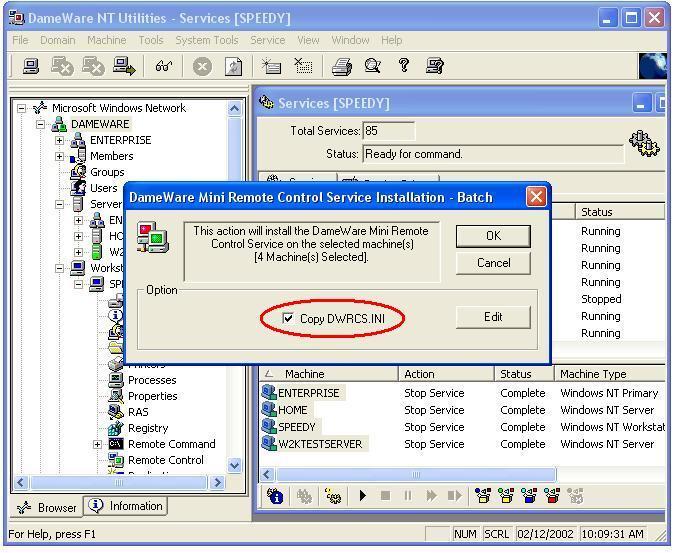Click the Pause service button
Viewport: 678px width, 553px height.
tap(408, 495)
